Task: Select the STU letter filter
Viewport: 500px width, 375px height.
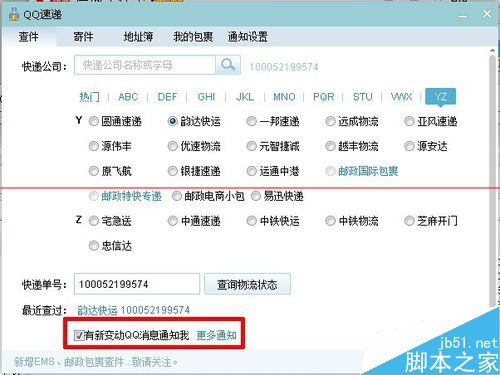Action: (x=362, y=97)
